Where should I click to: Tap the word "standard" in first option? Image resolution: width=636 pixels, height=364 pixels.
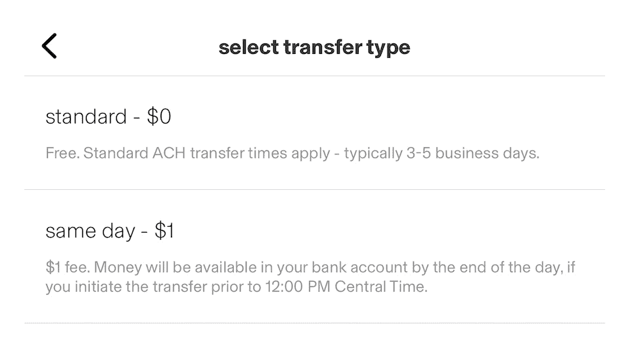(86, 118)
